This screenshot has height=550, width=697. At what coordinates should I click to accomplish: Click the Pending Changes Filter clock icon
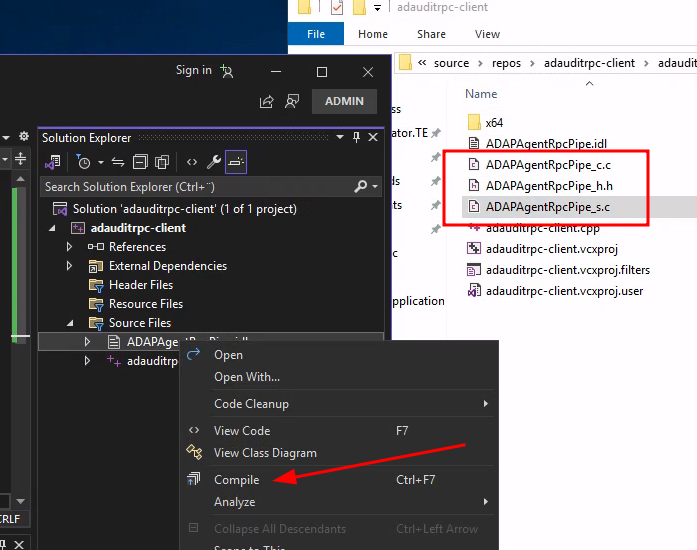pos(83,162)
